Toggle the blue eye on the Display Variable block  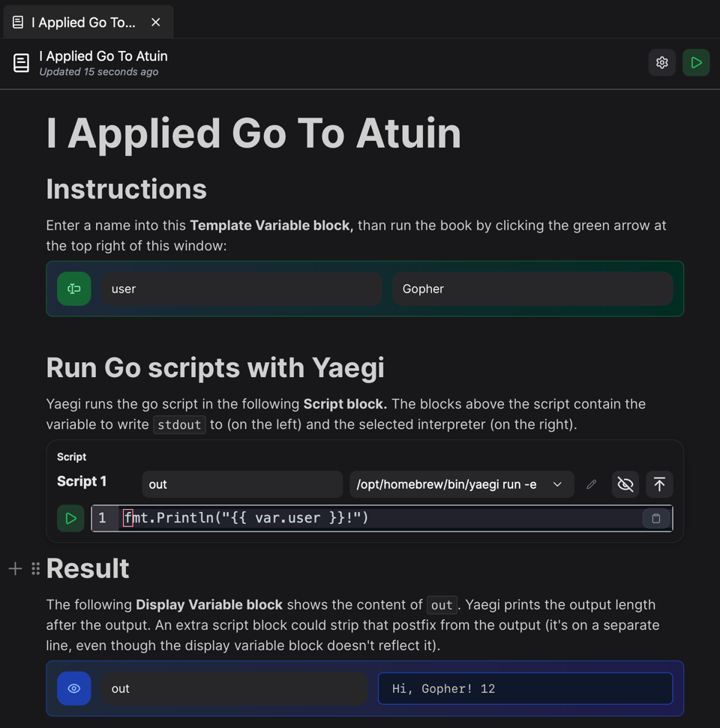click(73, 688)
